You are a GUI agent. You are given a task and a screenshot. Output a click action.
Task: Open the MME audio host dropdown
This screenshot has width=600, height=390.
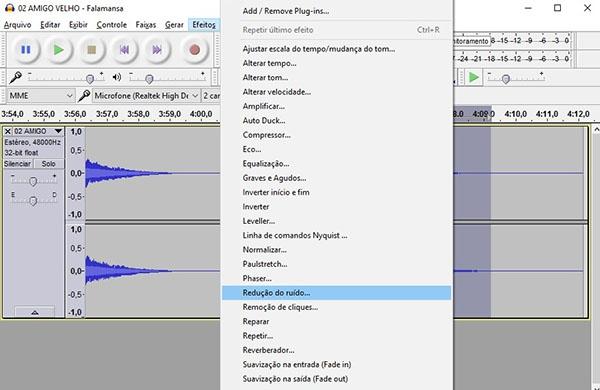[x=40, y=96]
